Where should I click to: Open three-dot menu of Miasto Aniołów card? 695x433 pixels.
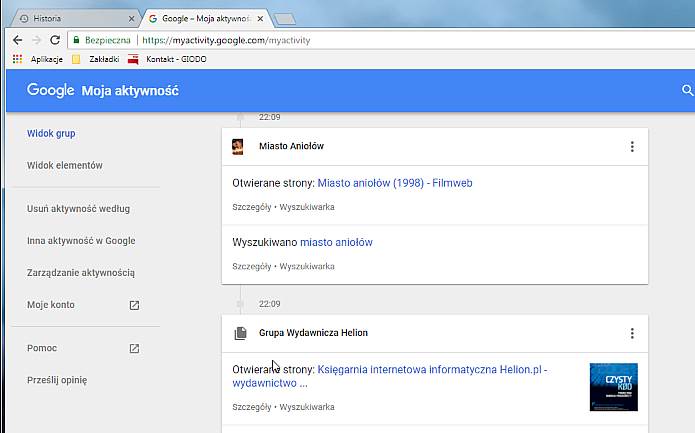pyautogui.click(x=632, y=146)
